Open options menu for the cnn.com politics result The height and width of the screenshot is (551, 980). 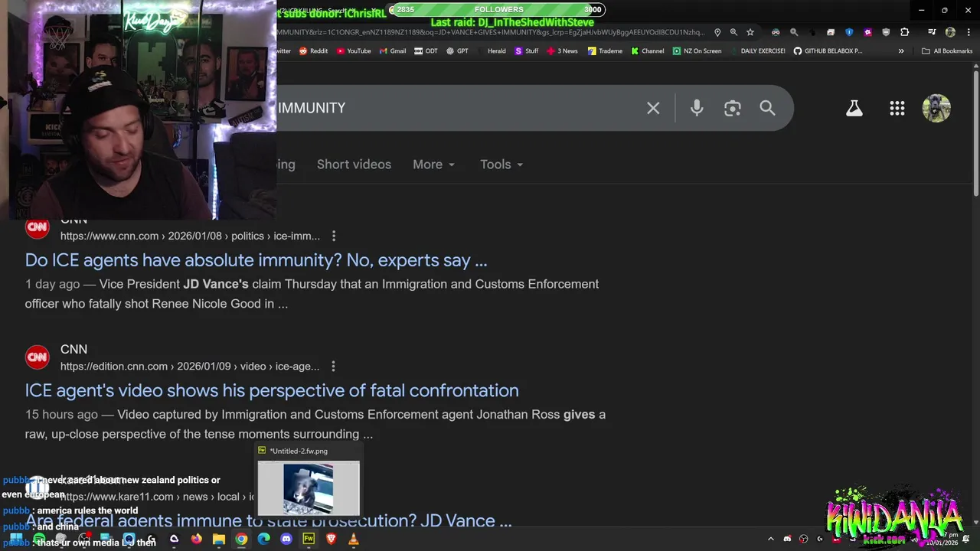click(333, 236)
